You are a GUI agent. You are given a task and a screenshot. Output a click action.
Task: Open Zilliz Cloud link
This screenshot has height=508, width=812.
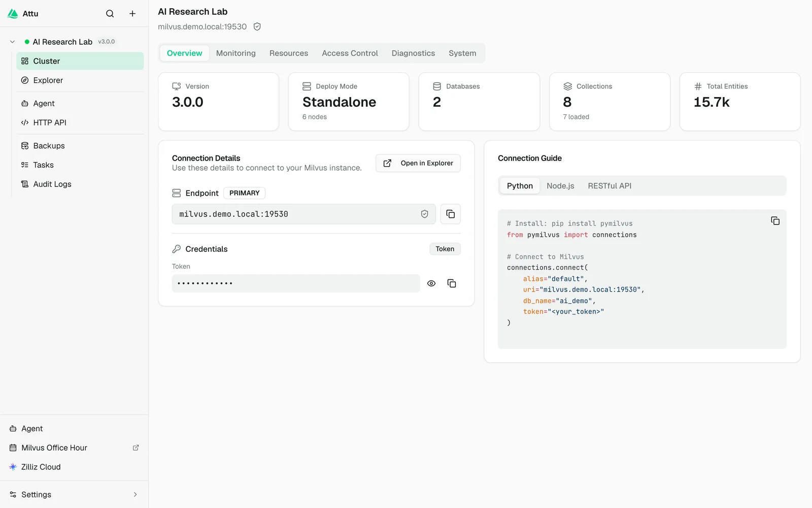click(74, 467)
